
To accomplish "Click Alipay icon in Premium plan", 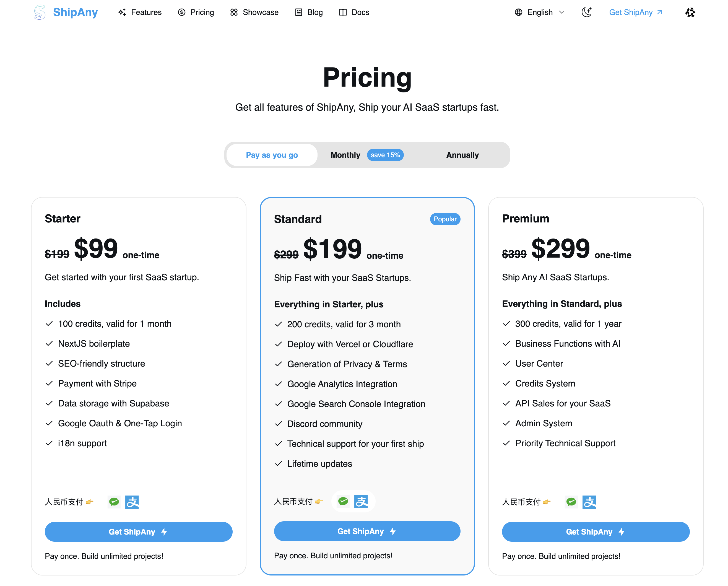I will coord(589,502).
